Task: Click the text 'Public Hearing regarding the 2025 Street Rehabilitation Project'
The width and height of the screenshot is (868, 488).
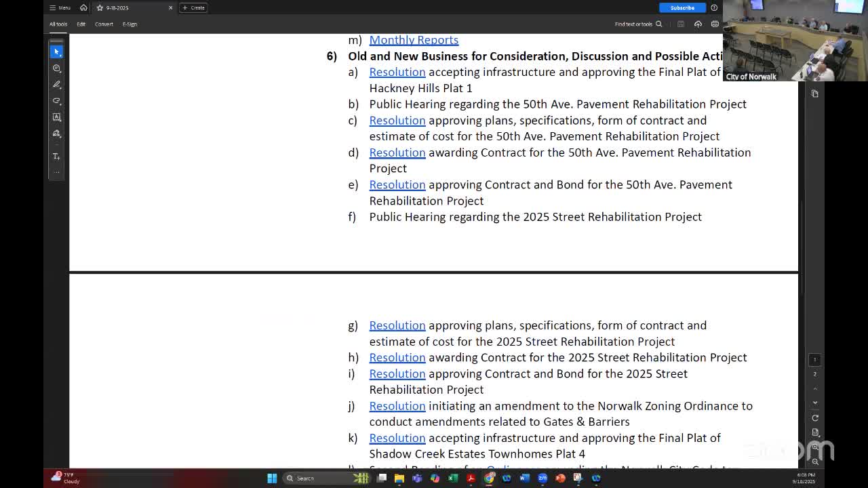Action: pos(536,217)
